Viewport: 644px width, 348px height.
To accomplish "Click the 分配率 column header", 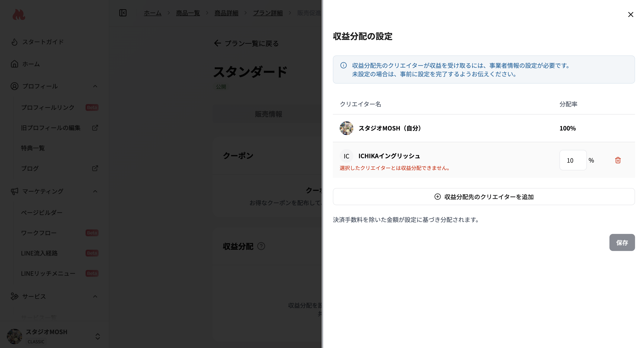I will click(568, 104).
